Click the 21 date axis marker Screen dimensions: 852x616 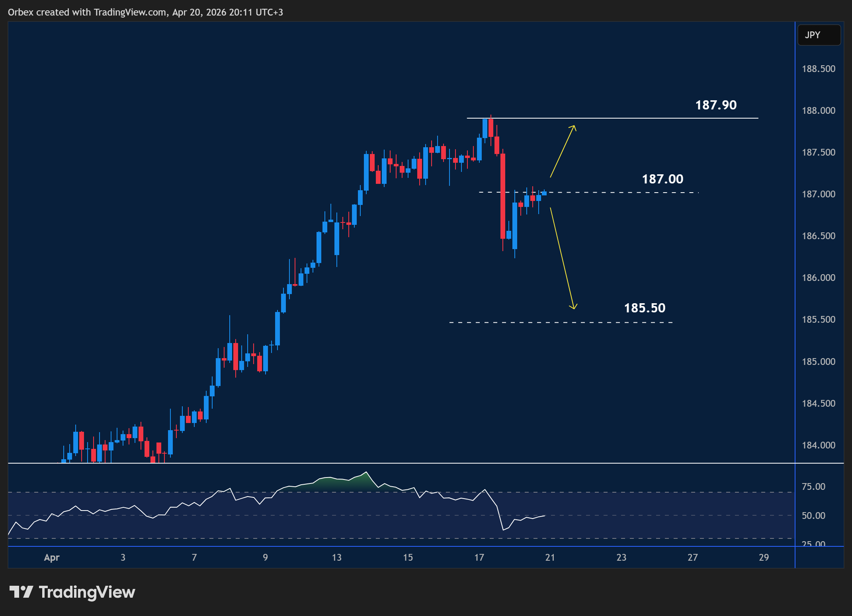pyautogui.click(x=550, y=558)
